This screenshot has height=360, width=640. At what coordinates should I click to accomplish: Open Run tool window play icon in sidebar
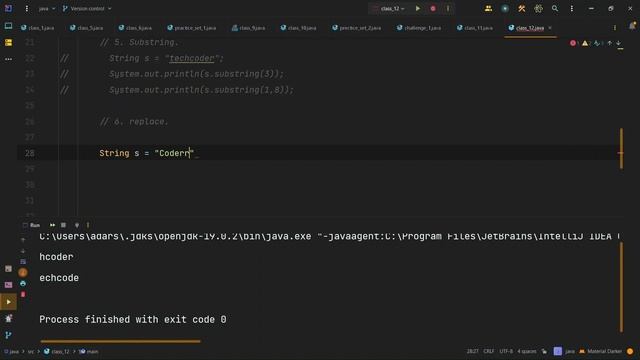pos(8,302)
